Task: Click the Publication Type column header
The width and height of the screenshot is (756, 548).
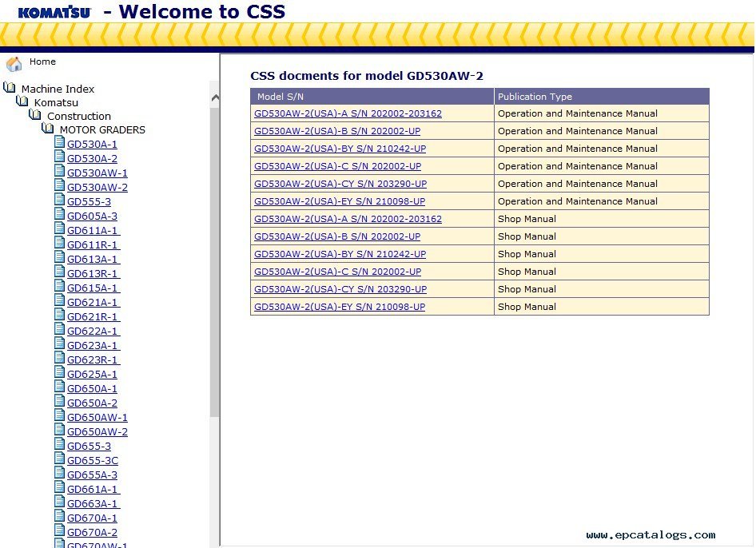Action: point(602,97)
